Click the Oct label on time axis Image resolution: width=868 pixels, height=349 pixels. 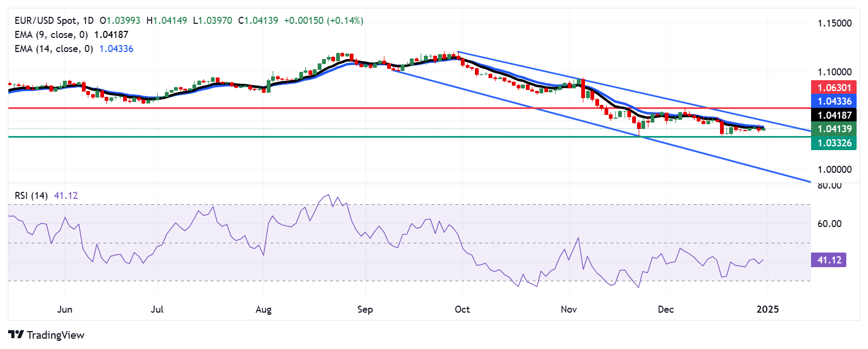[x=462, y=309]
